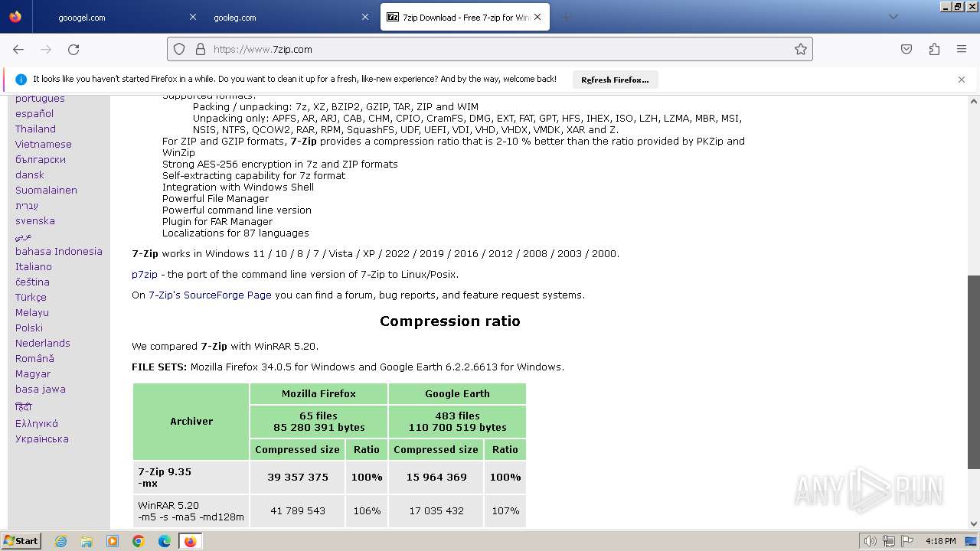Viewport: 980px width, 551px height.
Task: Close the gooleg.com tab
Action: pyautogui.click(x=364, y=17)
